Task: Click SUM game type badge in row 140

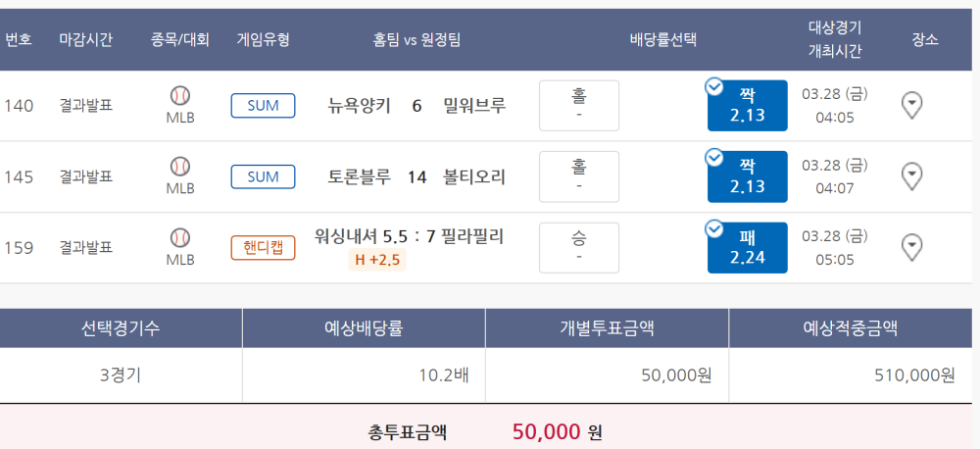Action: tap(263, 106)
